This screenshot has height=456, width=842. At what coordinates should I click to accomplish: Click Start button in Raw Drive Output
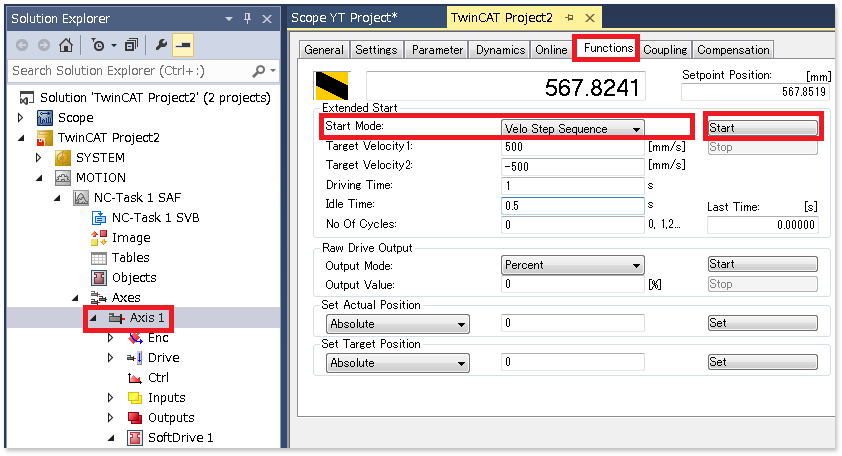(x=763, y=264)
